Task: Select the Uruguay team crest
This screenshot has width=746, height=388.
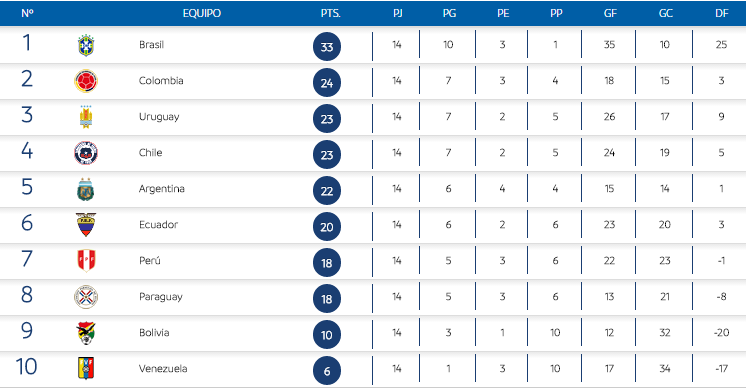Action: (x=86, y=117)
